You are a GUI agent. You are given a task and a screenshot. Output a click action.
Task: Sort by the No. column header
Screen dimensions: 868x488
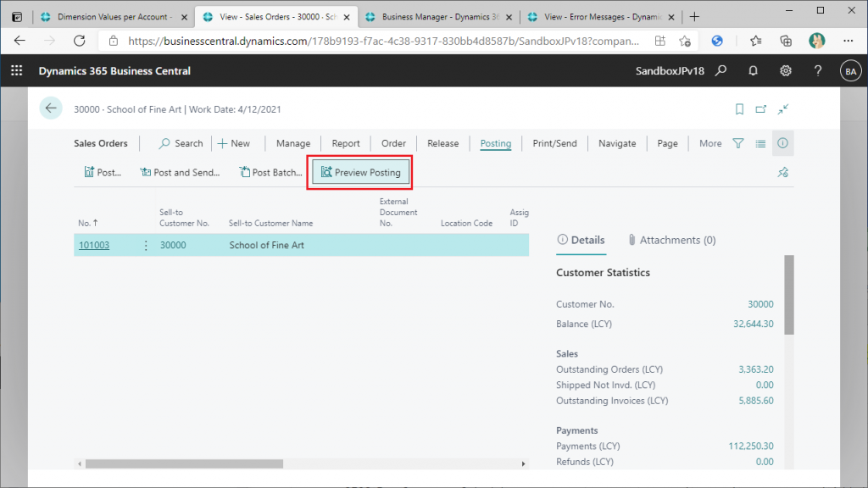coord(88,223)
